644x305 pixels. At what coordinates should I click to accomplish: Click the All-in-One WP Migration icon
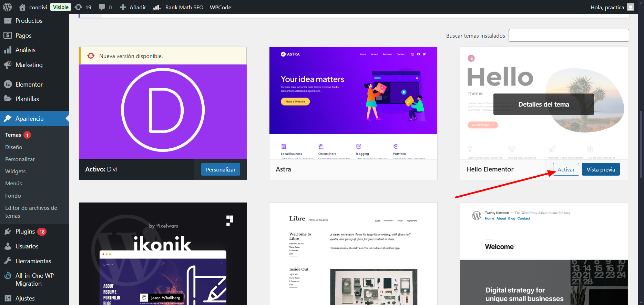8,276
